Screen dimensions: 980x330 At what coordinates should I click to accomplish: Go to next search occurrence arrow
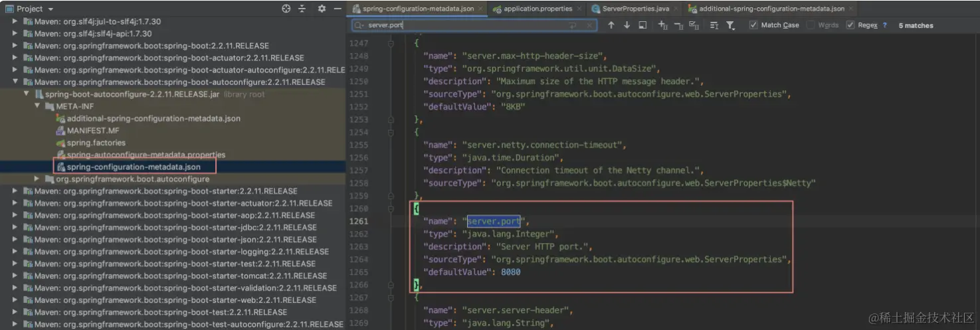[x=627, y=25]
